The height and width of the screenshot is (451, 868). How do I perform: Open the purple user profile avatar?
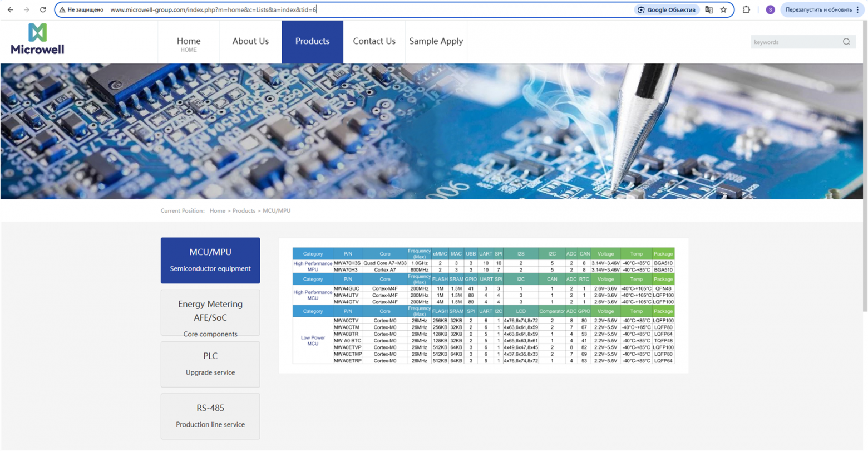click(x=770, y=9)
